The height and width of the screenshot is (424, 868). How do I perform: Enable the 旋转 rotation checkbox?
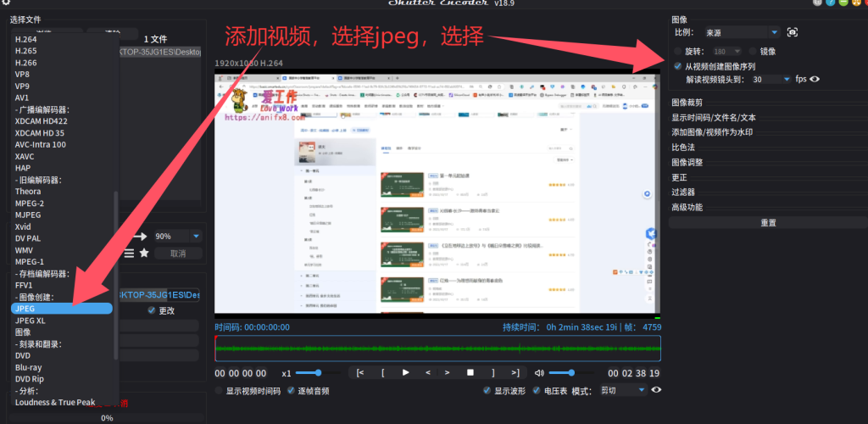[678, 52]
